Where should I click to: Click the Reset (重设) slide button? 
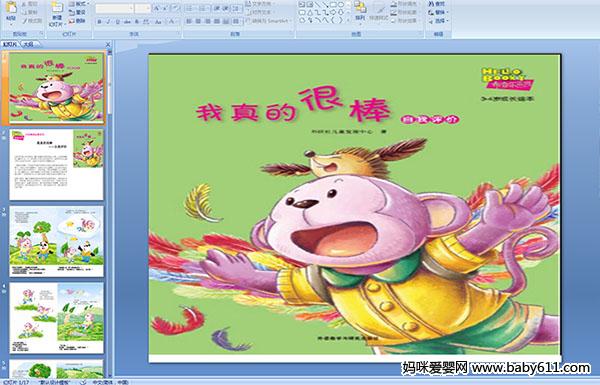78,13
